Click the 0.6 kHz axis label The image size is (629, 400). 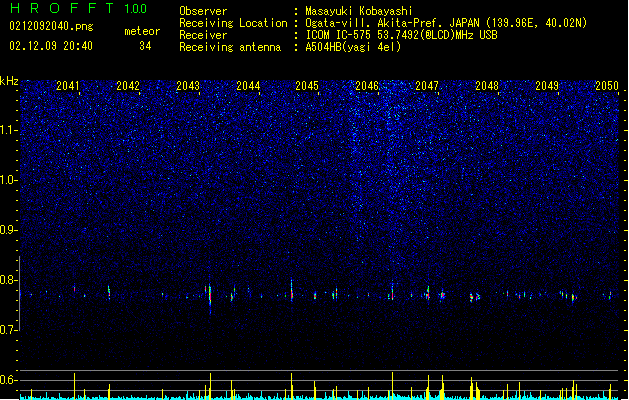click(x=9, y=380)
